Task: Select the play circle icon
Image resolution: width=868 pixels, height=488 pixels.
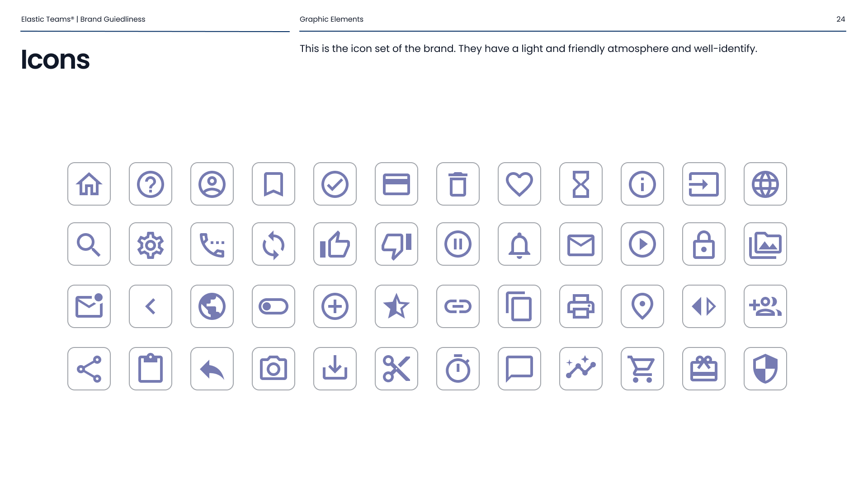Action: (x=642, y=244)
